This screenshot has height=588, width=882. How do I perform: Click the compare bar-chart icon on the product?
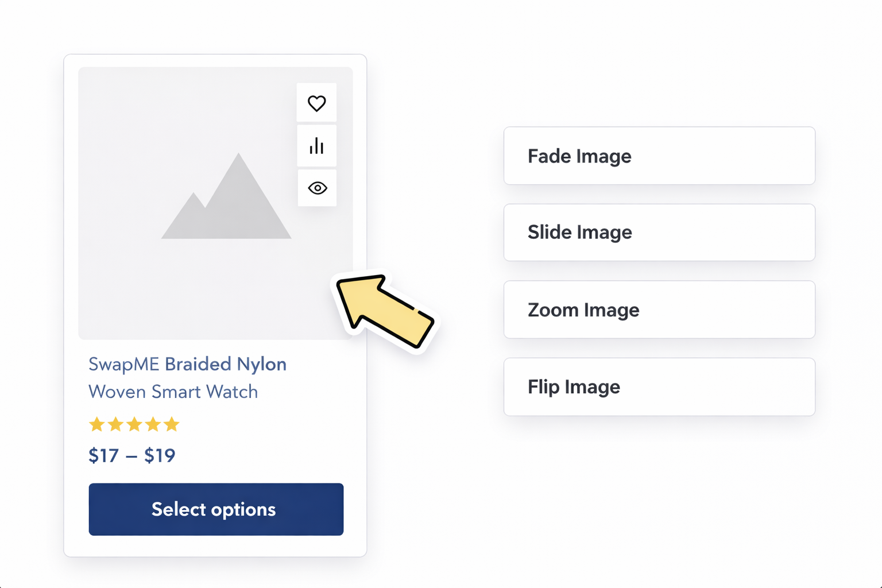click(316, 146)
